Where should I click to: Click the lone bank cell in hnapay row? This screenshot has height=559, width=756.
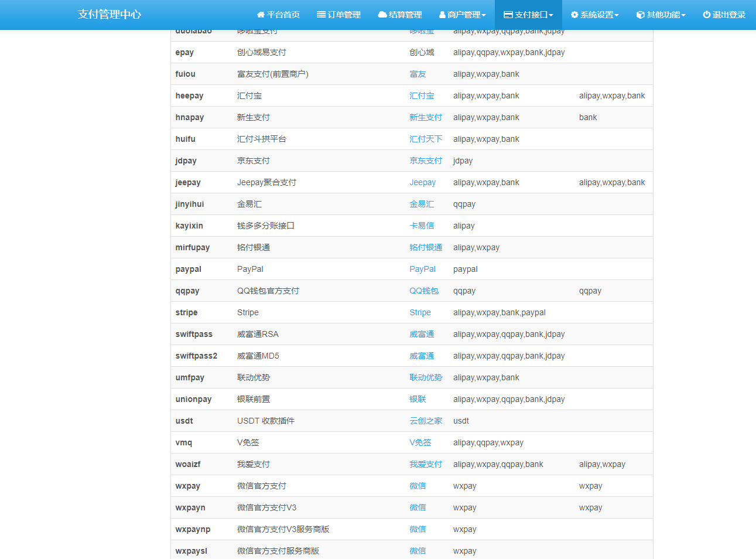pos(588,117)
